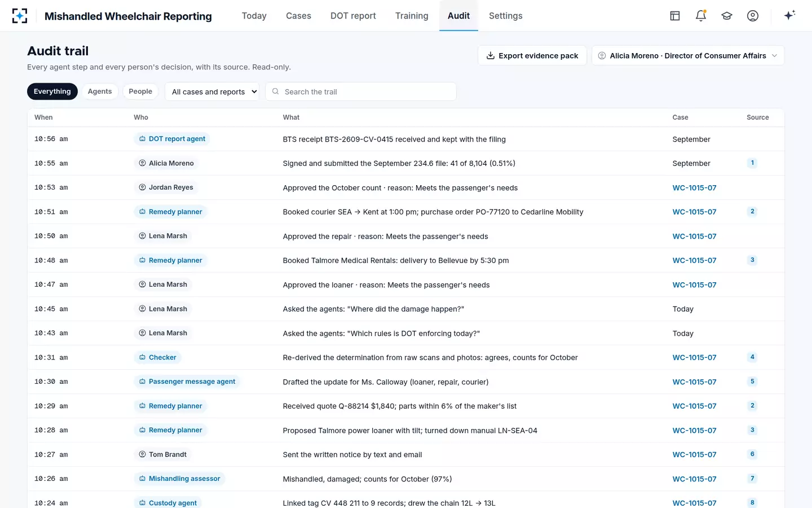Open the sparkle assistant icon

(789, 15)
